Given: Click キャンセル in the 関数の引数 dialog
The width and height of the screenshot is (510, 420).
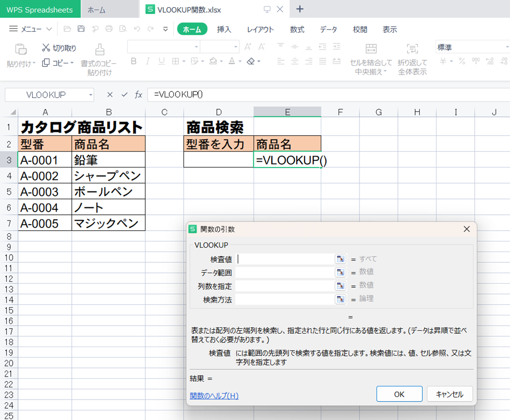Looking at the screenshot, I should pyautogui.click(x=449, y=394).
